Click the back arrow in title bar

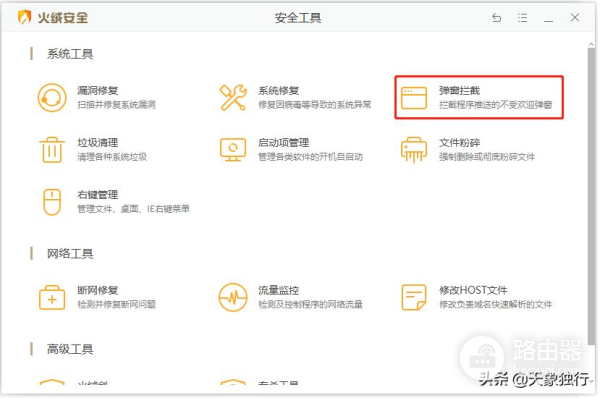tap(496, 18)
